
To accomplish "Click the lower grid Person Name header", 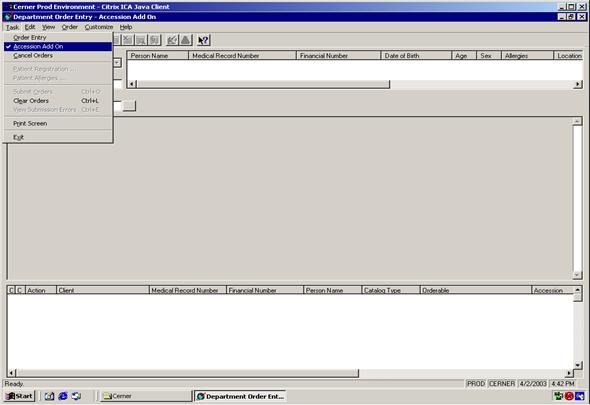I will point(333,290).
